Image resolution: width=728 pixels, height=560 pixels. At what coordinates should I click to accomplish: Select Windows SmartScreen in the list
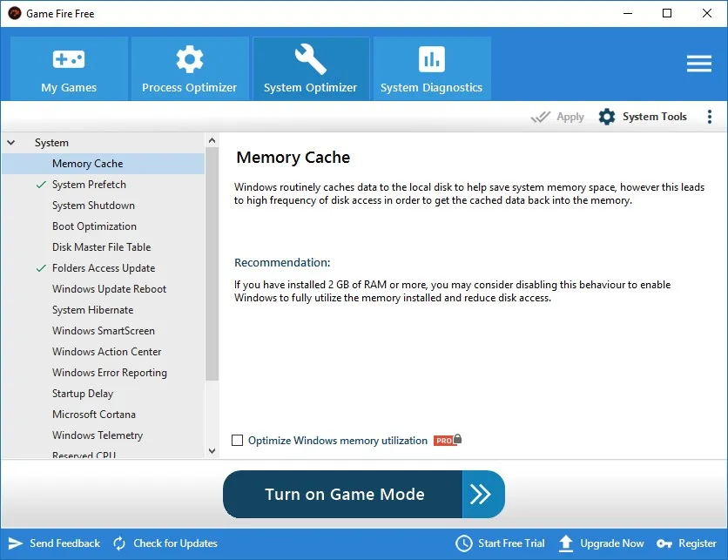click(x=104, y=331)
